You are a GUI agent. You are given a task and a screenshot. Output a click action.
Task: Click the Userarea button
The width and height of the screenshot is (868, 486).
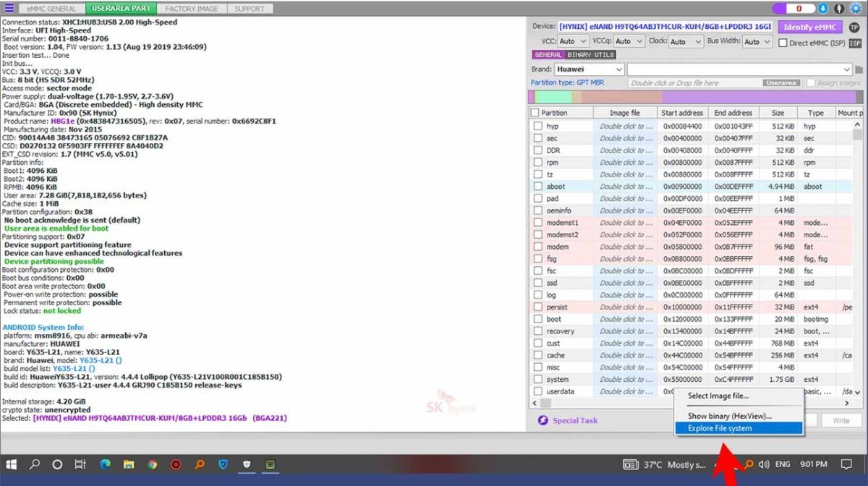point(782,83)
